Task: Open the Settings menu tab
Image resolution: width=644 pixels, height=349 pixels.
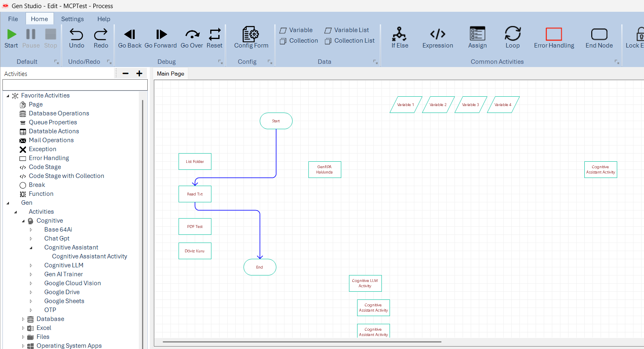Action: tap(72, 19)
